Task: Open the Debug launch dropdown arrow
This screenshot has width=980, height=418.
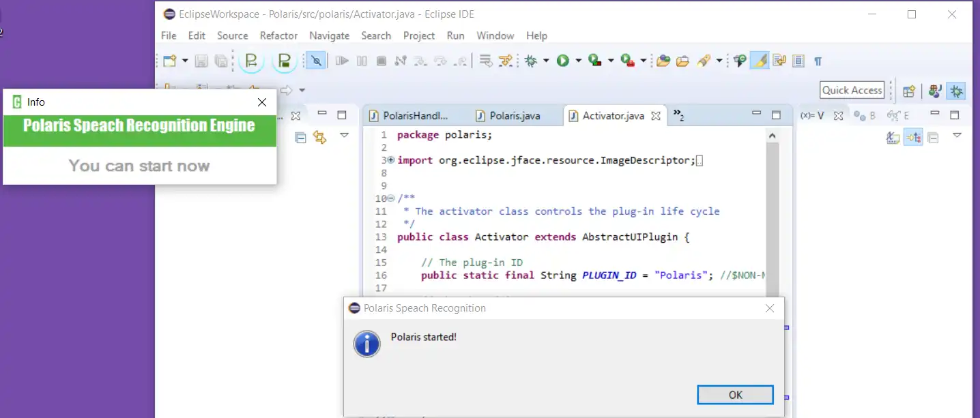Action: (x=545, y=61)
